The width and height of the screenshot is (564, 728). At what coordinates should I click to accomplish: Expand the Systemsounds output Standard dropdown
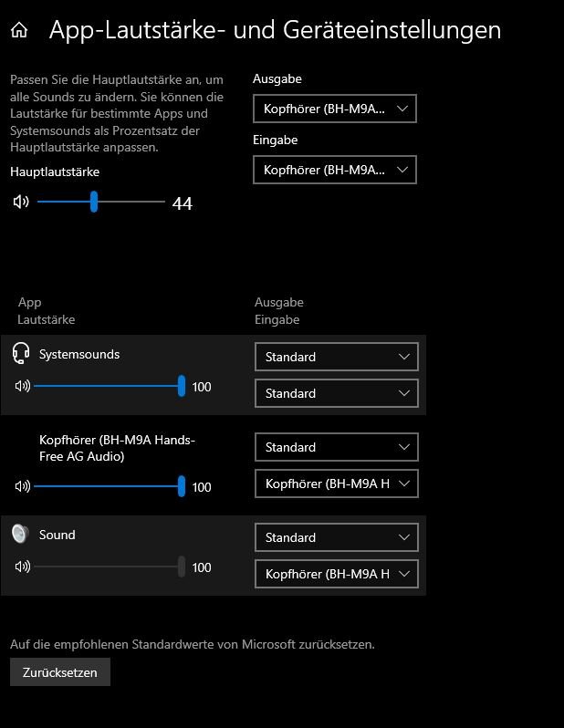[x=336, y=357]
